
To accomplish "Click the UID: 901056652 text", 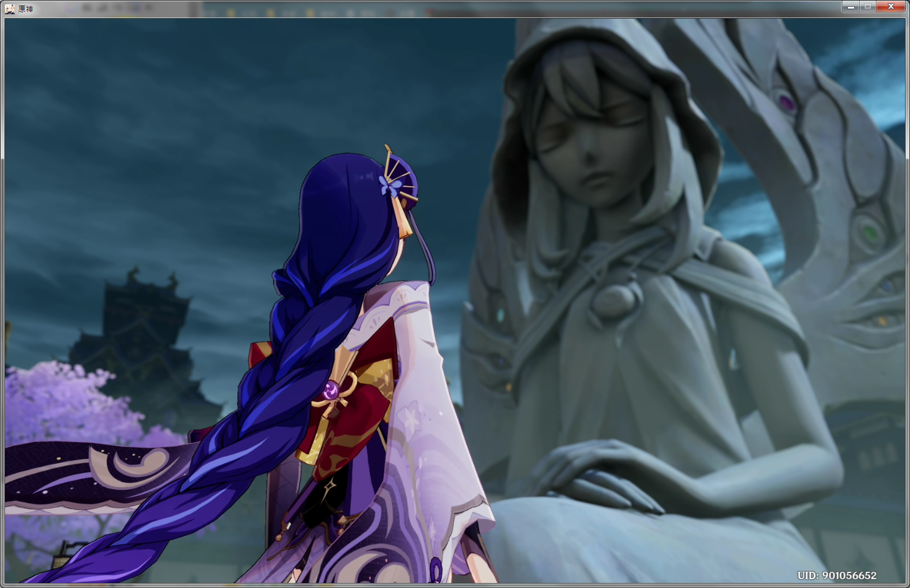I will 837,576.
